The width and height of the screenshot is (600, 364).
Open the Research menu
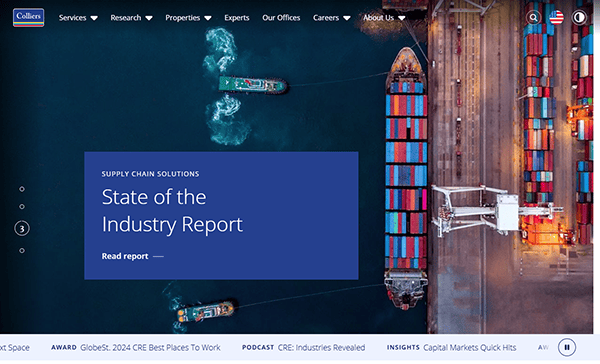(x=126, y=18)
